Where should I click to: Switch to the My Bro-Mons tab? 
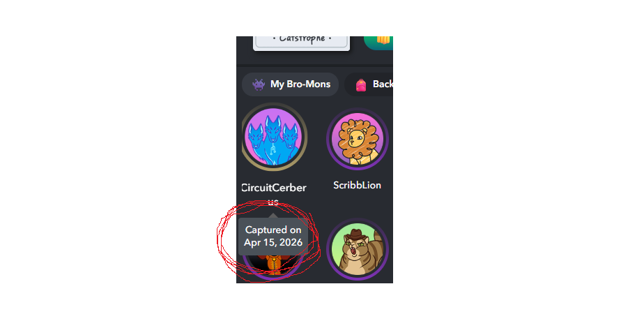point(290,84)
